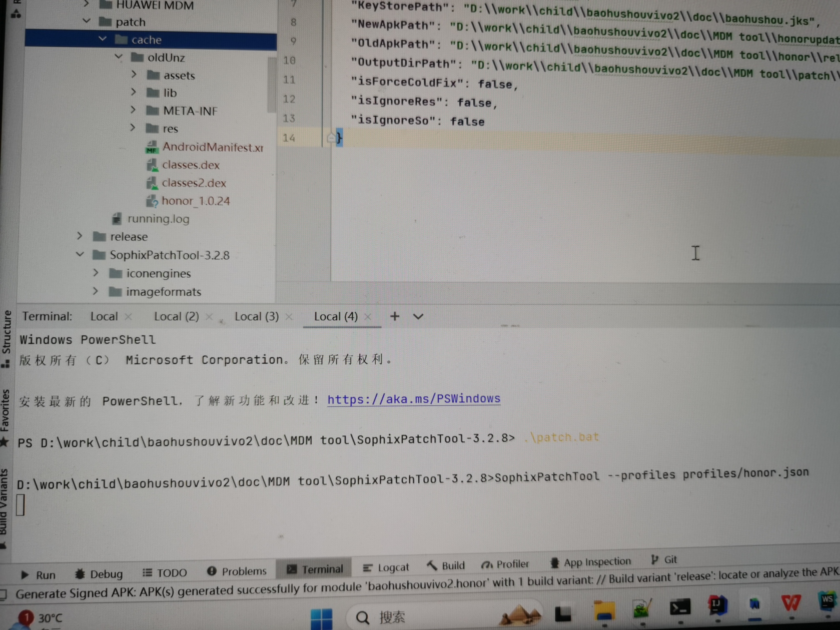Expand the assets folder
Image resolution: width=840 pixels, height=630 pixels.
point(134,75)
